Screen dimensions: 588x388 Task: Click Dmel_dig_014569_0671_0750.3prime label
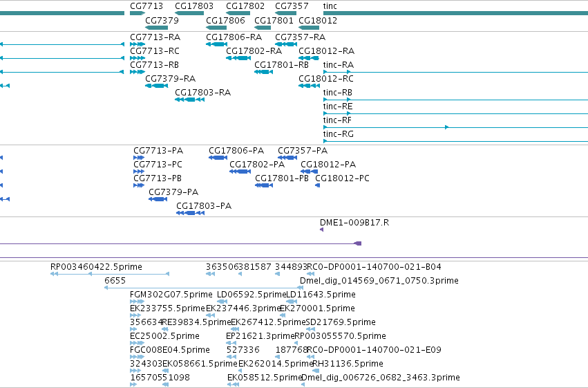(x=379, y=281)
